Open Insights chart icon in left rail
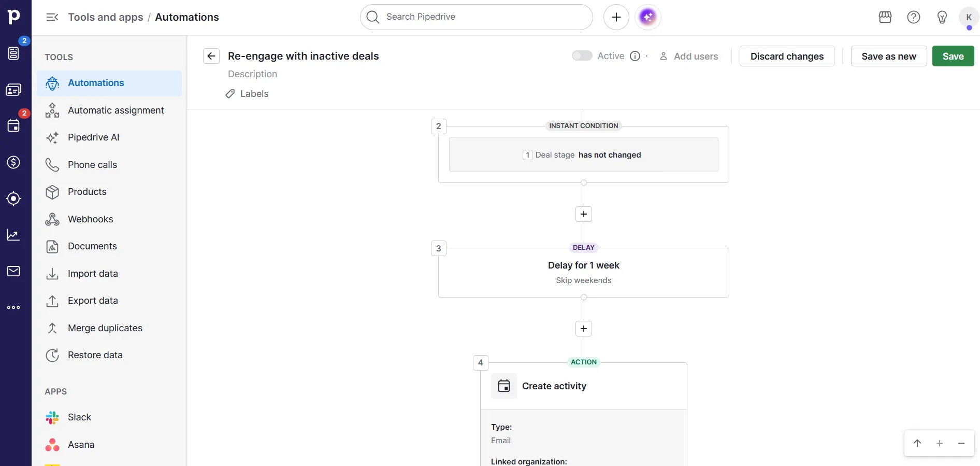980x466 pixels. [x=13, y=235]
